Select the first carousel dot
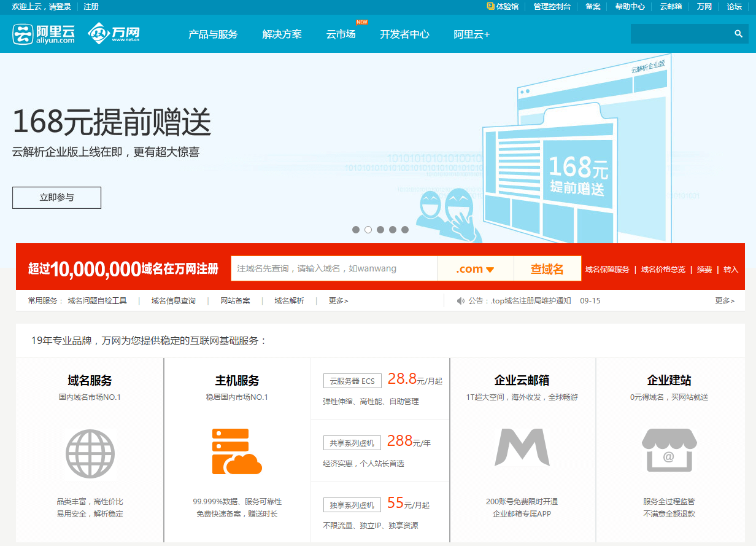 356,230
